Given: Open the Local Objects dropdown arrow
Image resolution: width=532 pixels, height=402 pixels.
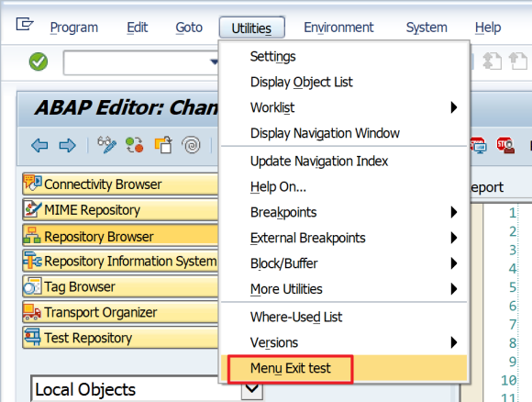Looking at the screenshot, I should tap(252, 390).
